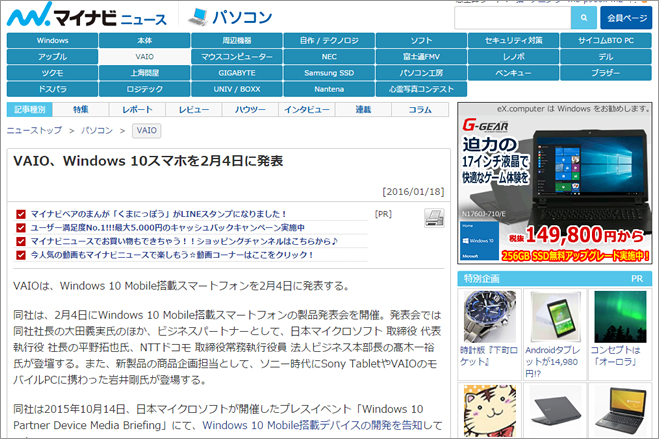Open the GIGABYTE category
The height and width of the screenshot is (439, 659).
(x=237, y=73)
